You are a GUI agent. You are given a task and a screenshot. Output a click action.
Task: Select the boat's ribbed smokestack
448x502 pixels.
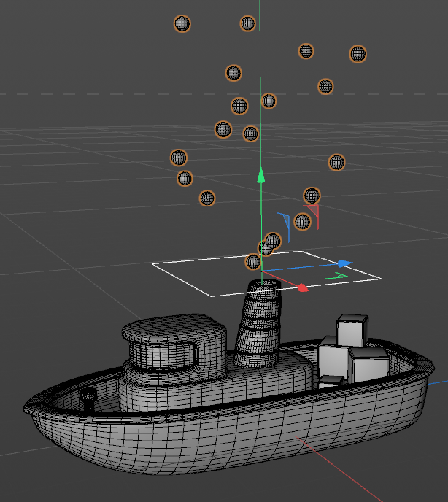click(x=259, y=325)
